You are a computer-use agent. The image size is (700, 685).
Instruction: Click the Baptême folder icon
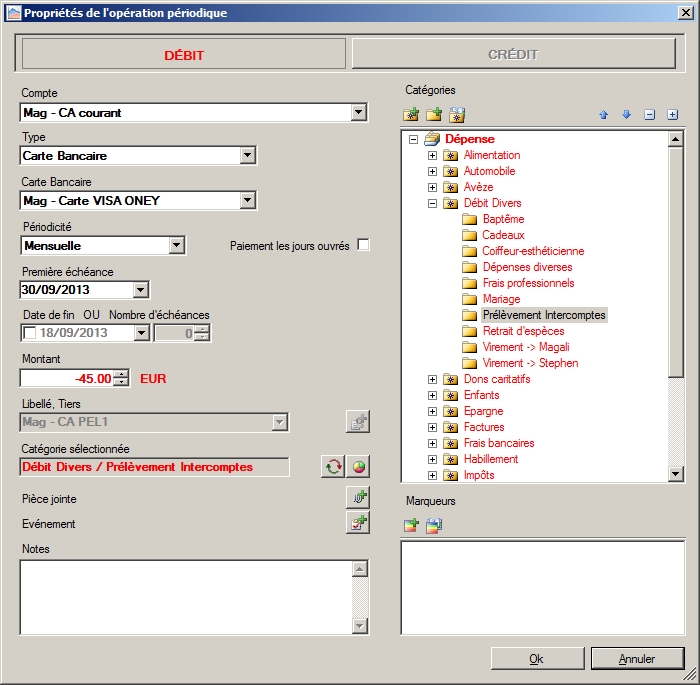469,219
